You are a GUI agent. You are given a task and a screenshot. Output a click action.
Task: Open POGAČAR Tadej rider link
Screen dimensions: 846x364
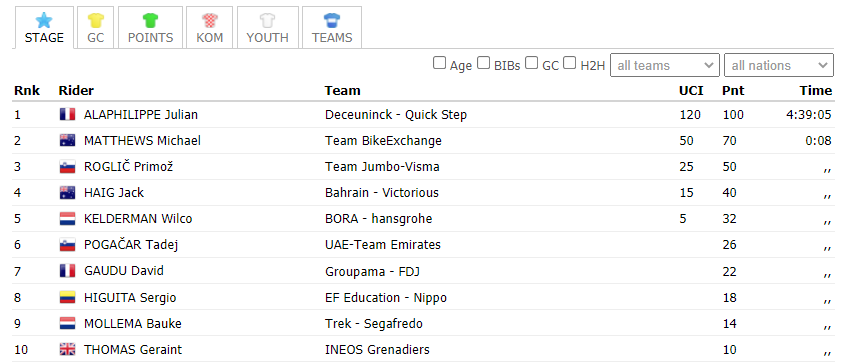pos(131,245)
